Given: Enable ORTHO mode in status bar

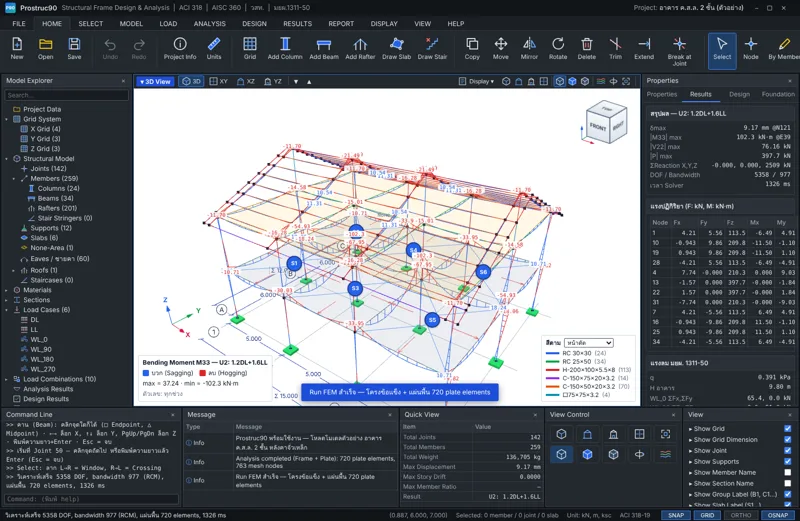Looking at the screenshot, I should click(740, 515).
